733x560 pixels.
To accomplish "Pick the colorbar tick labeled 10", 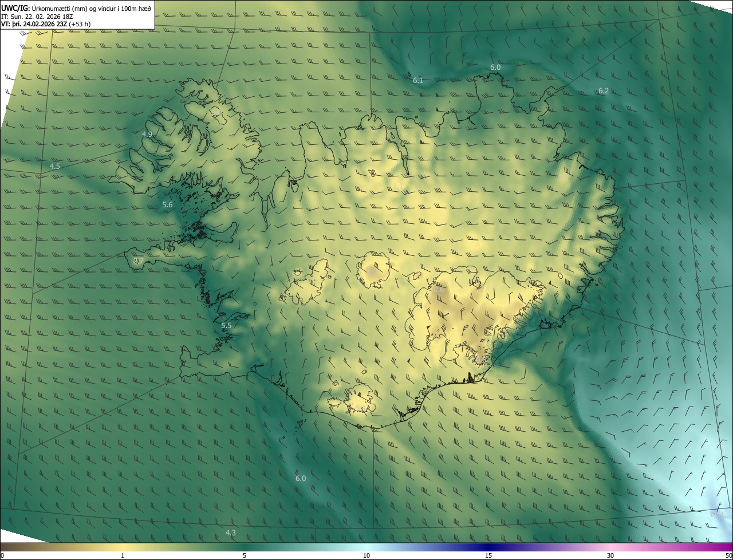I will (x=366, y=555).
